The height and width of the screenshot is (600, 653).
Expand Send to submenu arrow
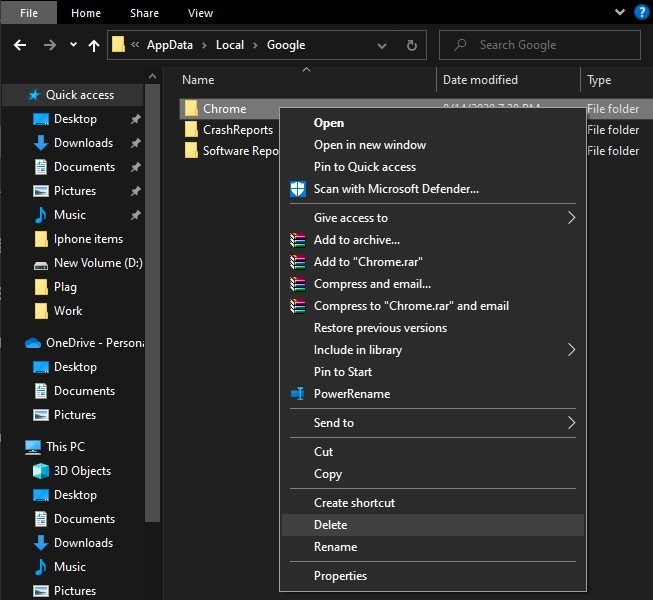coord(572,423)
